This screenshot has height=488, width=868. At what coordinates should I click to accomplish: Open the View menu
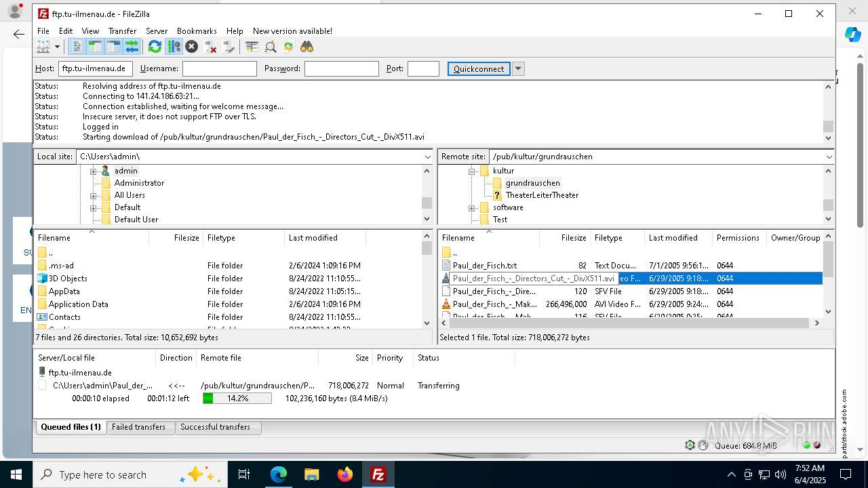(90, 31)
